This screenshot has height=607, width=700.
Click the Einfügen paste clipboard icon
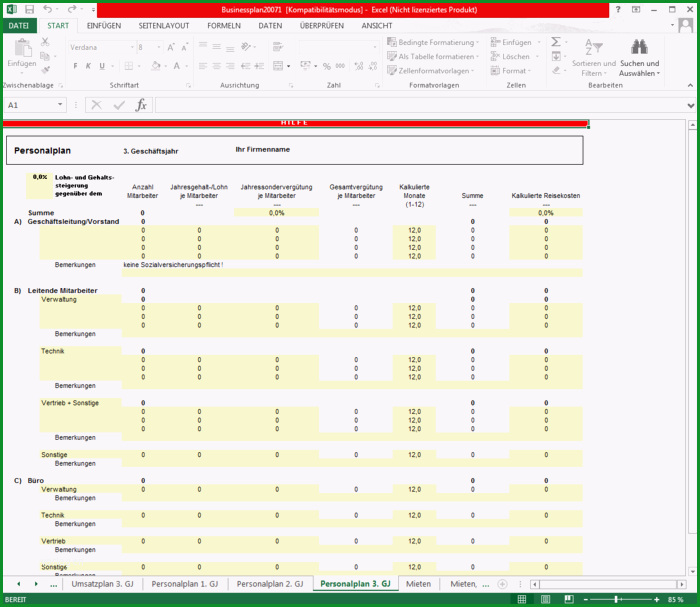pos(22,48)
